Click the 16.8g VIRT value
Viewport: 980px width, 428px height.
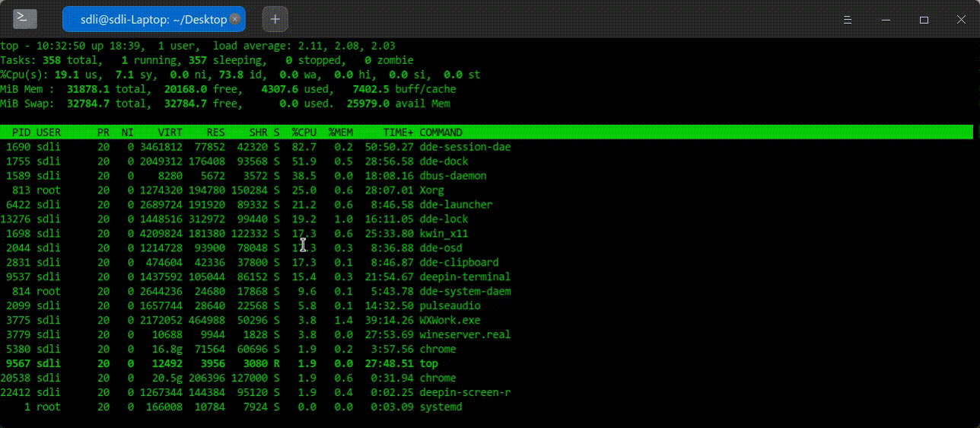(x=167, y=350)
